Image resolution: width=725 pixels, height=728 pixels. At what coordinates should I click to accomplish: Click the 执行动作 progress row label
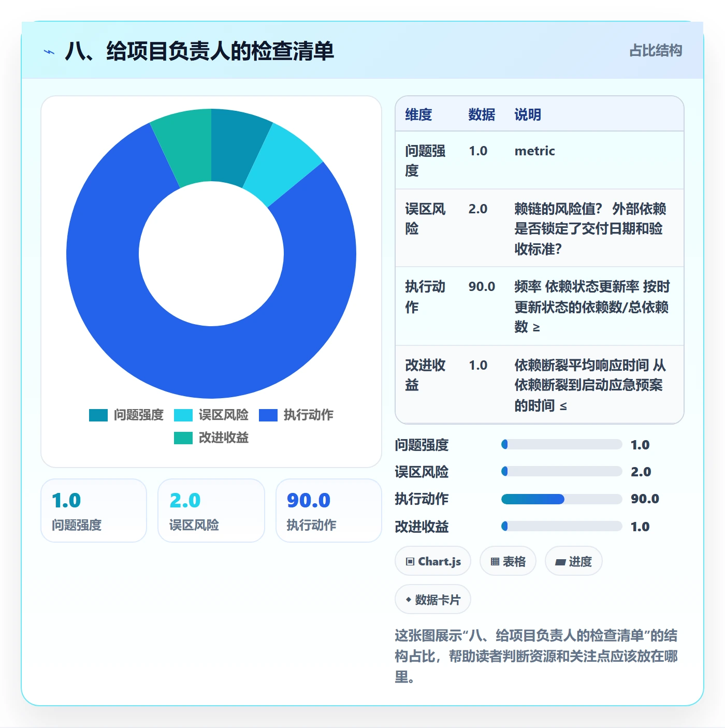(x=422, y=499)
